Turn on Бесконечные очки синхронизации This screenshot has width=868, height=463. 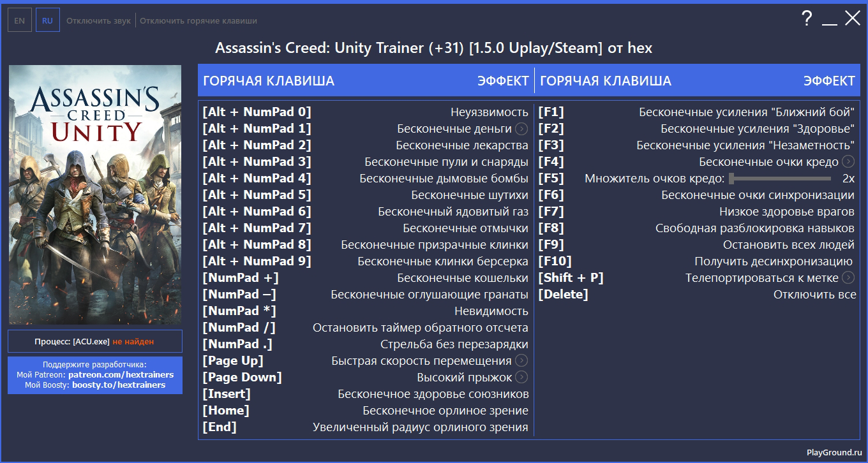758,195
